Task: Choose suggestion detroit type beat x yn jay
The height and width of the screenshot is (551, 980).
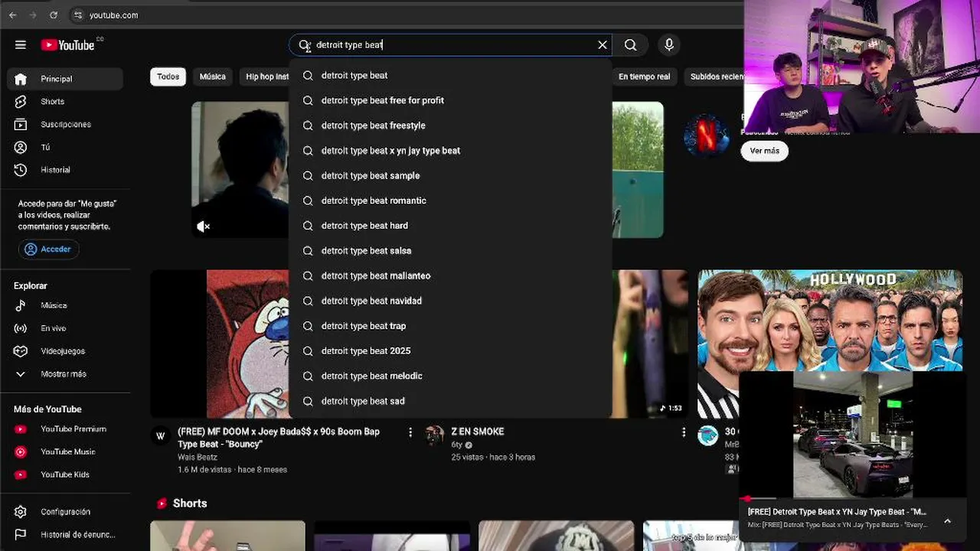Action: point(450,151)
